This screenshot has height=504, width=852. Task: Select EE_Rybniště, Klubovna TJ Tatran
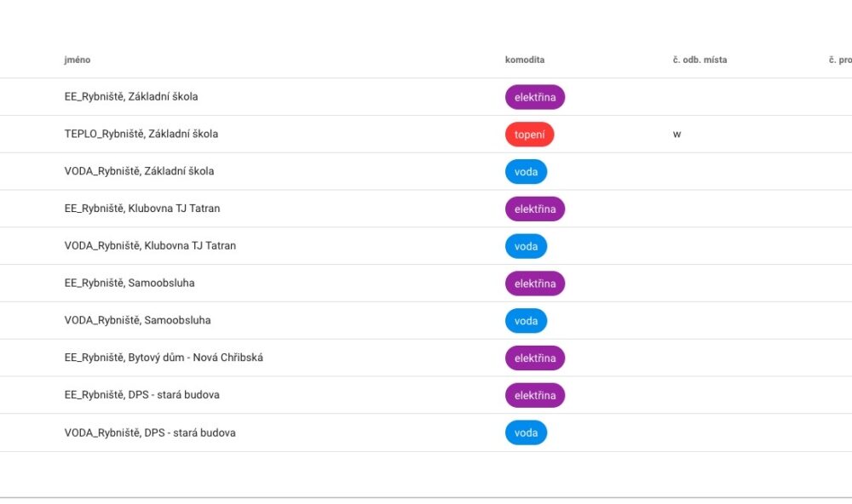pos(142,209)
